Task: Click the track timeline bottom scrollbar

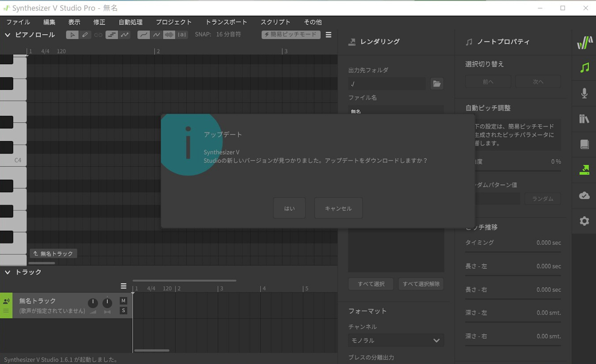Action: pyautogui.click(x=152, y=351)
